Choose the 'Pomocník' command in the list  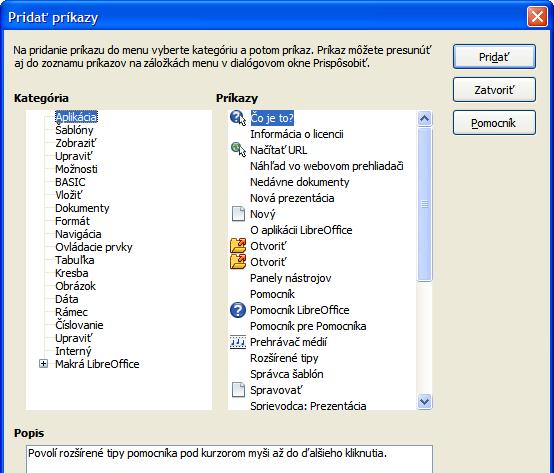(272, 294)
